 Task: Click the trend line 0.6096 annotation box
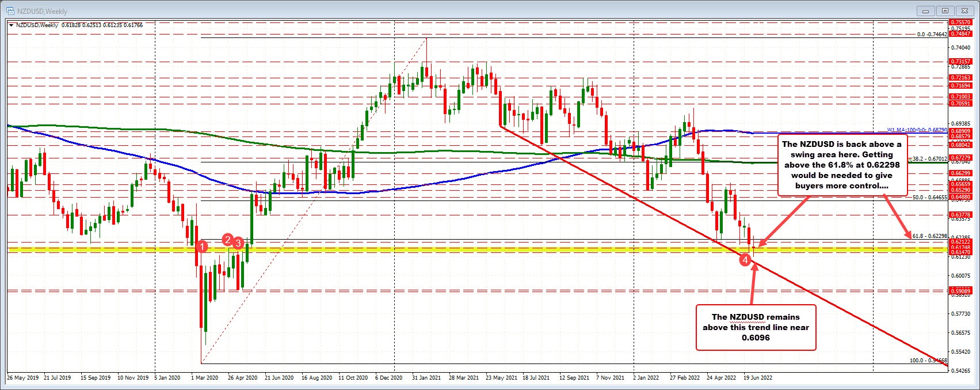pyautogui.click(x=756, y=327)
